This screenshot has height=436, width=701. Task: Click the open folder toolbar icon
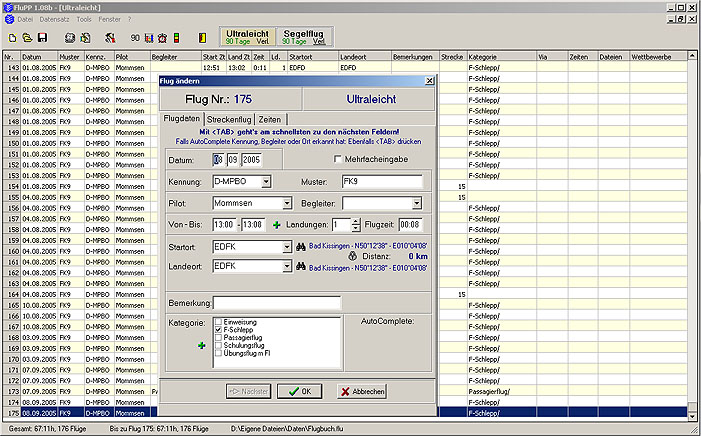[28, 38]
